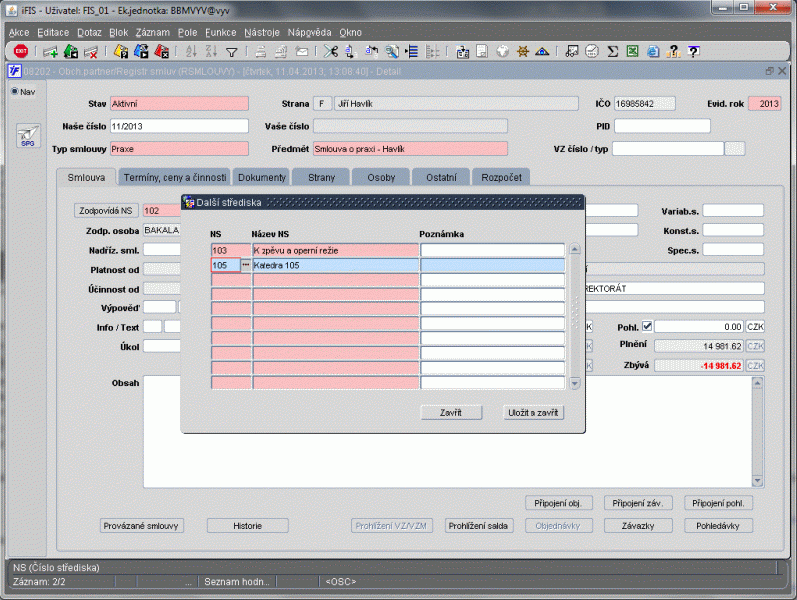This screenshot has height=600, width=797.
Task: Click the filter funnel icon
Action: pyautogui.click(x=231, y=51)
